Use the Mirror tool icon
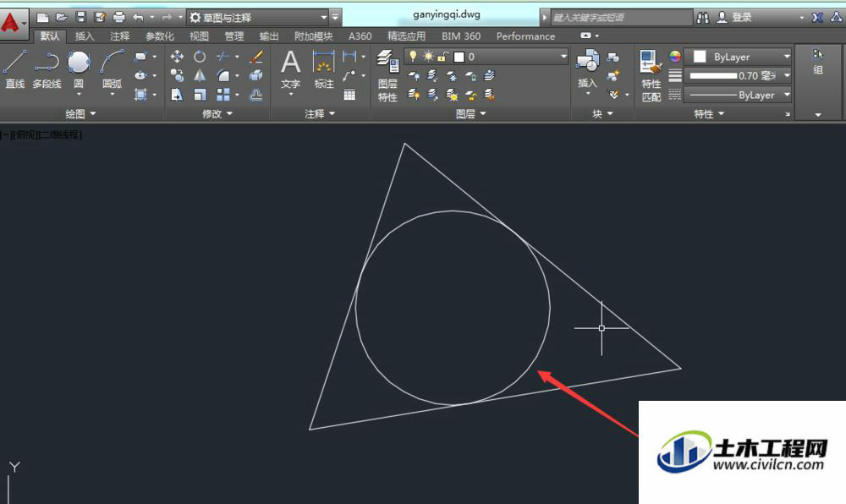This screenshot has height=504, width=846. point(200,75)
